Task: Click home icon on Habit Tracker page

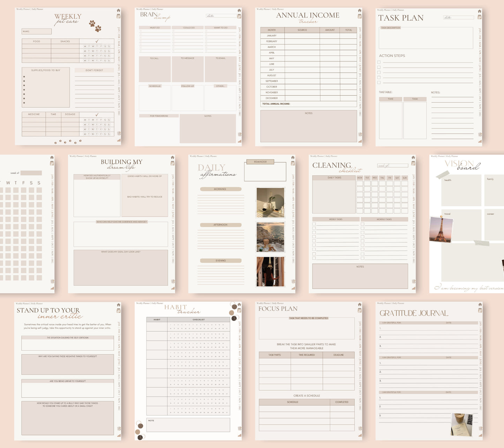Action: click(x=239, y=305)
